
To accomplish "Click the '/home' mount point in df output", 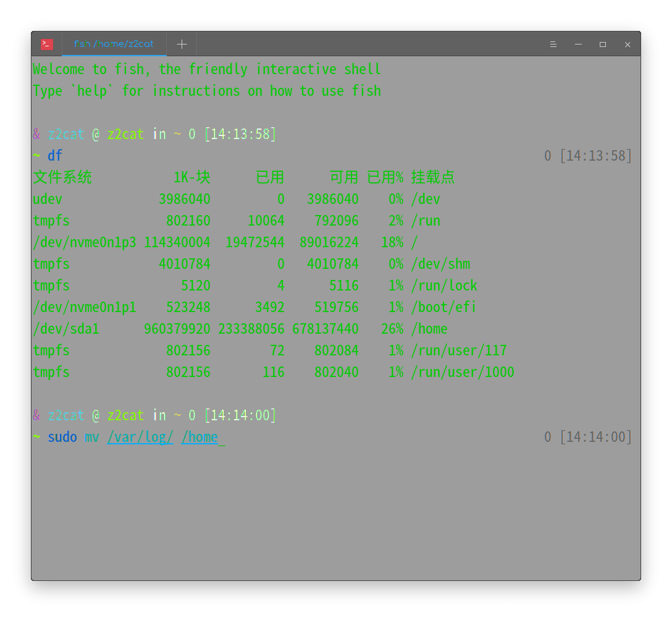I will 429,329.
